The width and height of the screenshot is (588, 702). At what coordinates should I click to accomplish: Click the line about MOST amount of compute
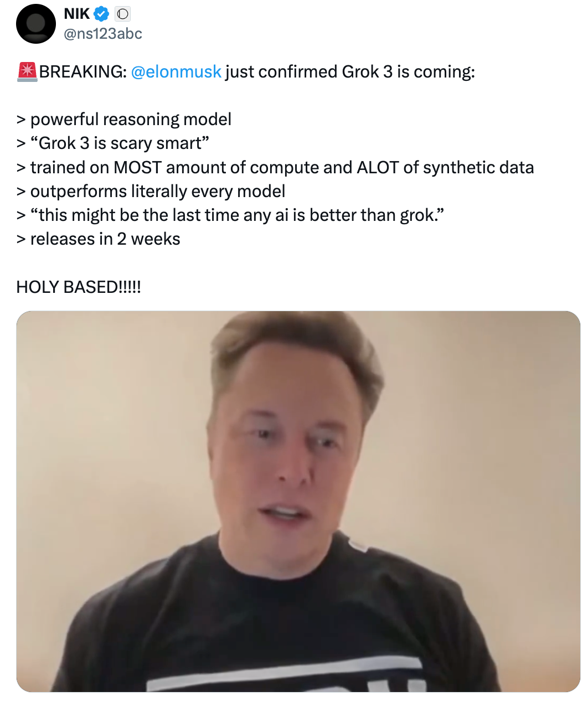pyautogui.click(x=275, y=167)
